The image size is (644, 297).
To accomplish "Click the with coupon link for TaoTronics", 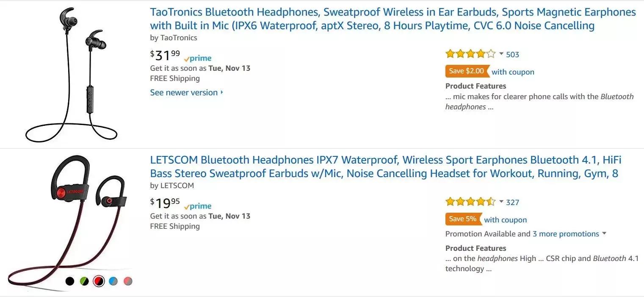I will tap(512, 72).
